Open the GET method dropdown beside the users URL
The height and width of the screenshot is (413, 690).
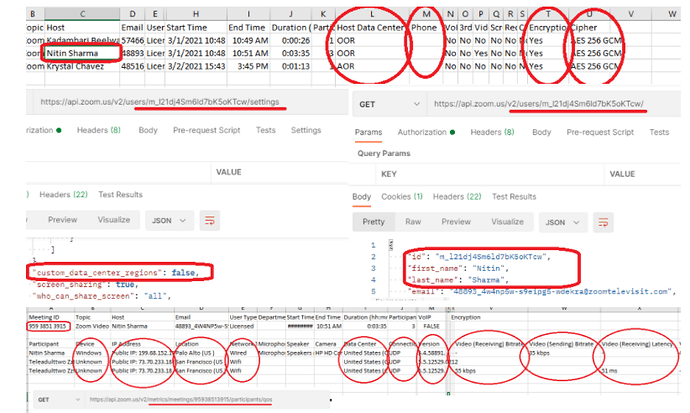[389, 104]
